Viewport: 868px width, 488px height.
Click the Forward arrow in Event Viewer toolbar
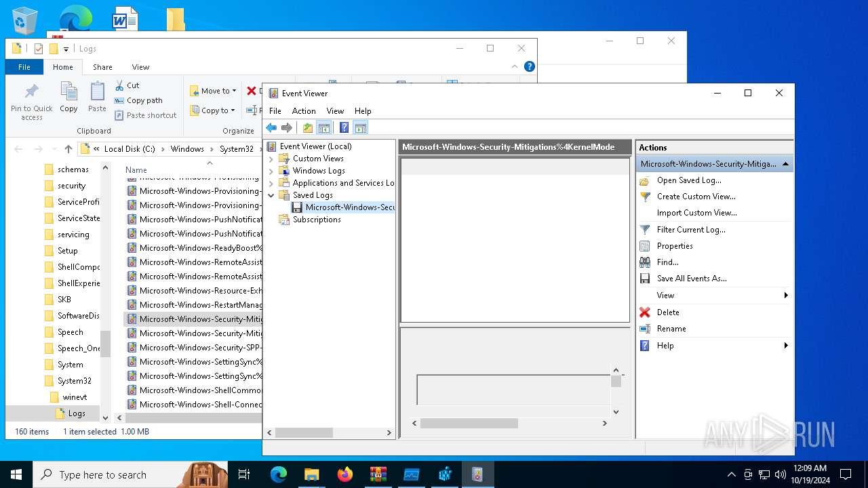tap(287, 127)
